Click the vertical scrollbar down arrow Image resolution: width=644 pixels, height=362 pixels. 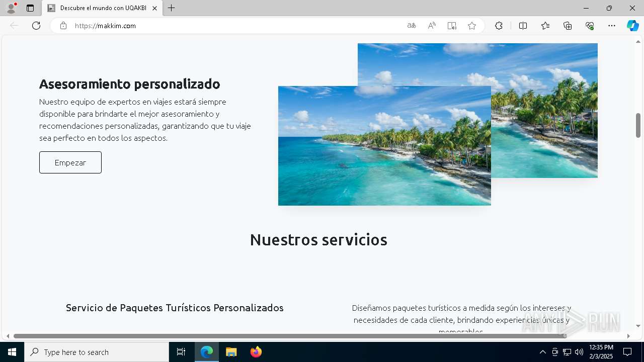[x=638, y=326]
